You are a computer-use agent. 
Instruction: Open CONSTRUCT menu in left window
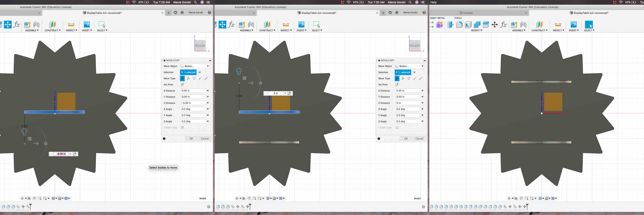coord(52,30)
